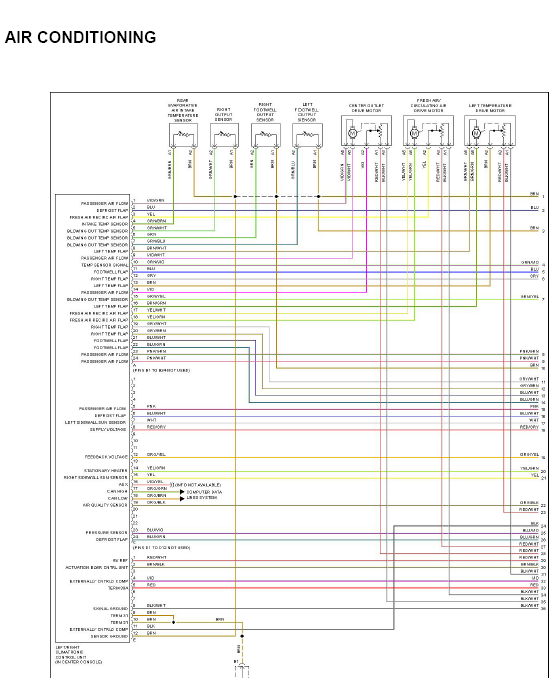Select the fresh air/circulating air drive motor symbol

pos(428,131)
